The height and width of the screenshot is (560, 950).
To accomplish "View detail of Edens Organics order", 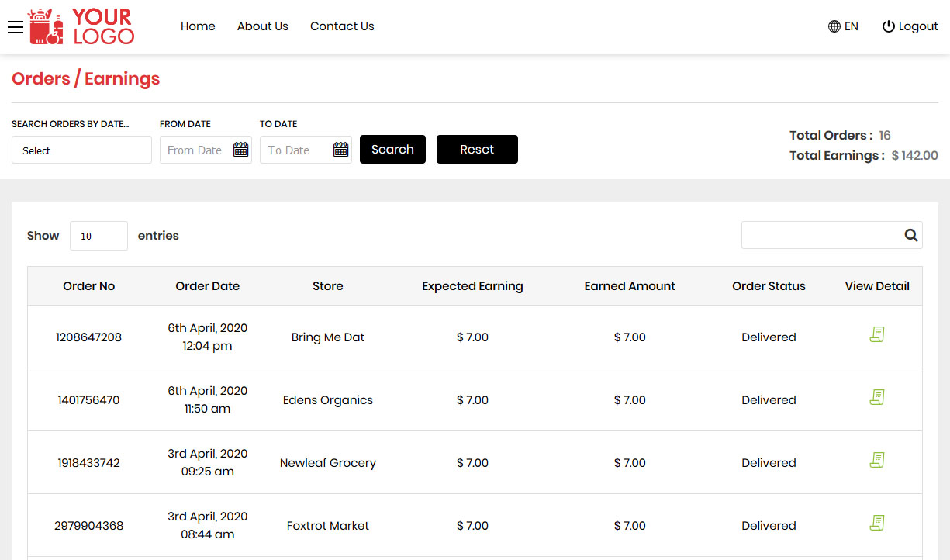I will coord(877,397).
